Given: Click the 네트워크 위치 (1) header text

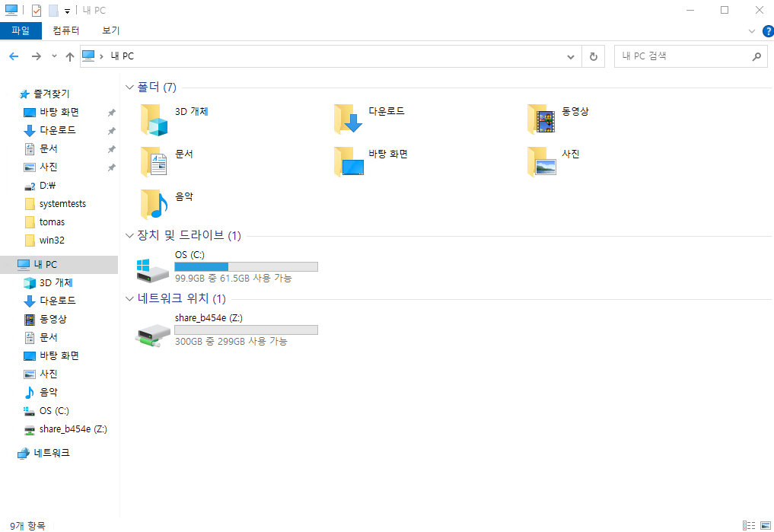Looking at the screenshot, I should [182, 298].
